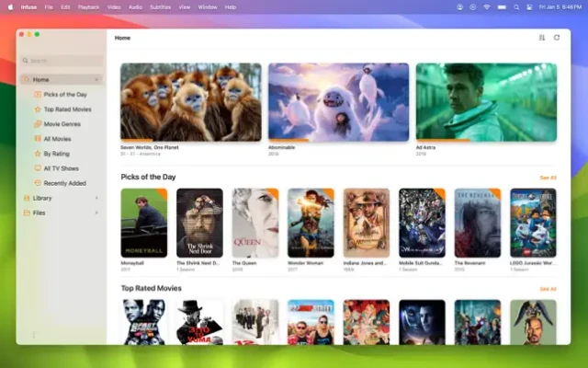The image size is (588, 368).
Task: Click the Picks of the Day sidebar icon
Action: click(x=37, y=95)
